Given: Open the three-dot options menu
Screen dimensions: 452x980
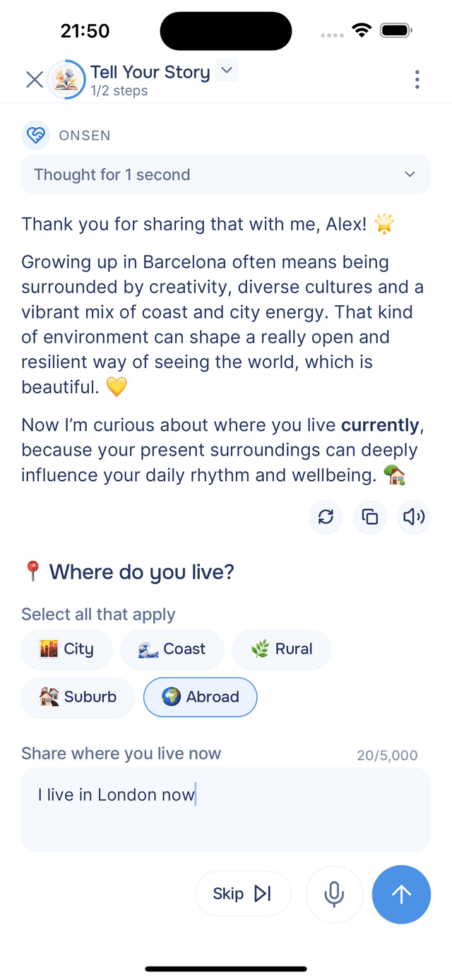Looking at the screenshot, I should pos(417,79).
